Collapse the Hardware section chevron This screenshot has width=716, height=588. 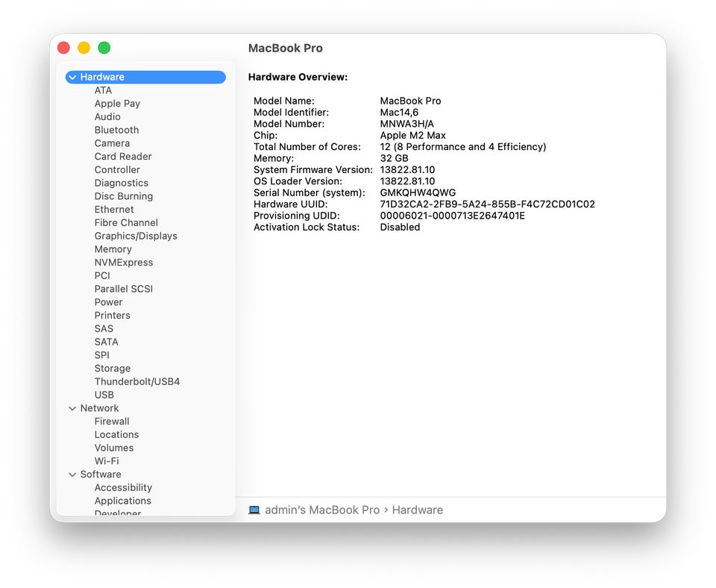pos(72,78)
